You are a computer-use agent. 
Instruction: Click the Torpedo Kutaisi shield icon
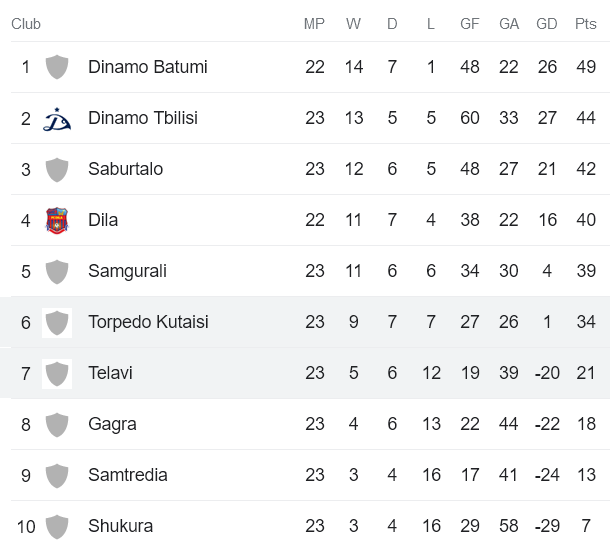click(x=57, y=323)
